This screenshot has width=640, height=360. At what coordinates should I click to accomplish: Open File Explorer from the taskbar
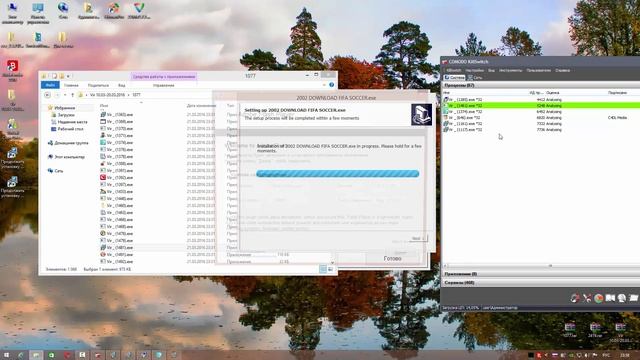[x=36, y=355]
